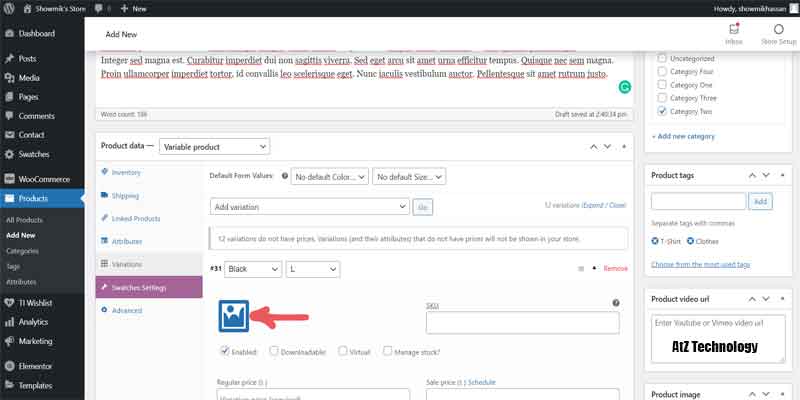
Task: Click the variation image upload icon
Action: click(233, 317)
